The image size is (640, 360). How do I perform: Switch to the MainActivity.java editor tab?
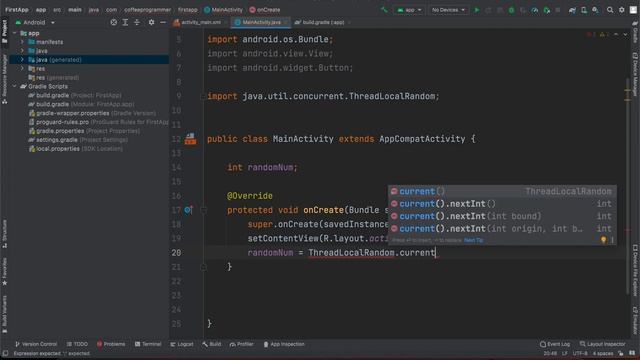click(260, 22)
